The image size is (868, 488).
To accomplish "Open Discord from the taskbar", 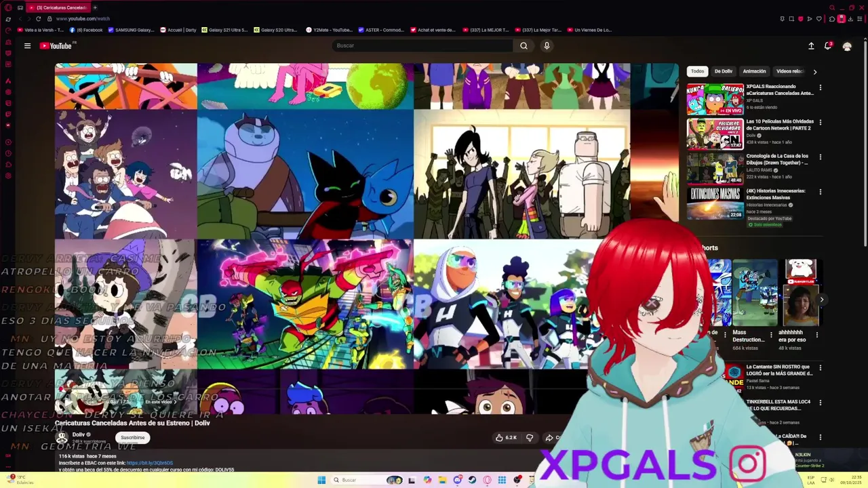I will tap(457, 480).
